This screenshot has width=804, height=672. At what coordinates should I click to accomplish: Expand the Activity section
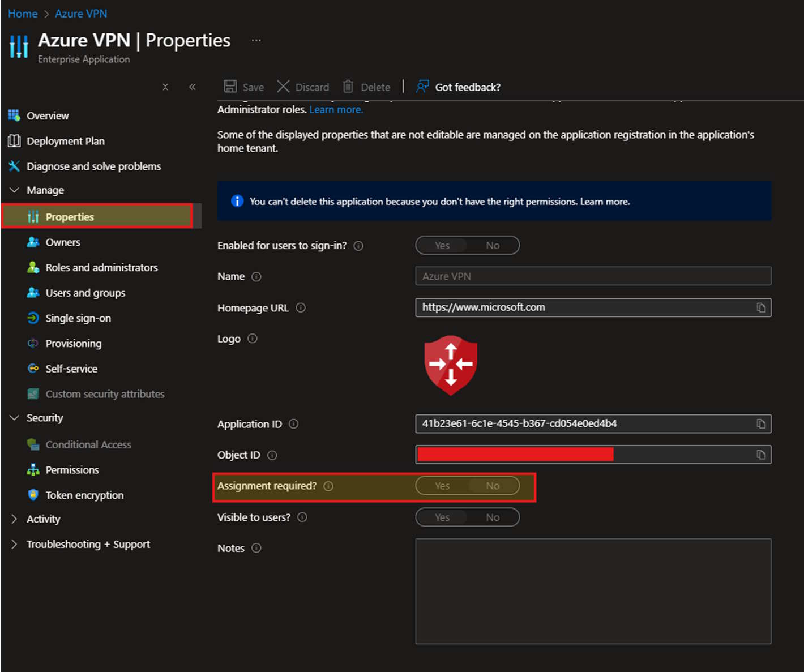coord(15,519)
